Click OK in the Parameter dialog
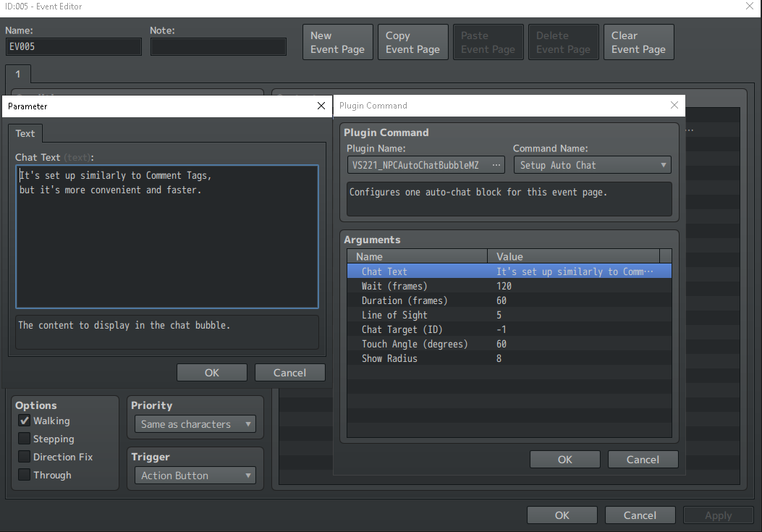 tap(212, 373)
